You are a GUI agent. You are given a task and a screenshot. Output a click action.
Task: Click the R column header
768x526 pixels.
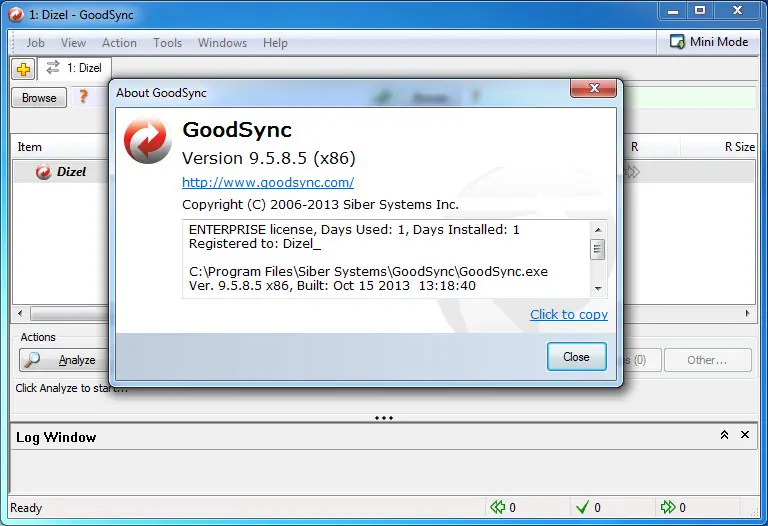(651, 146)
